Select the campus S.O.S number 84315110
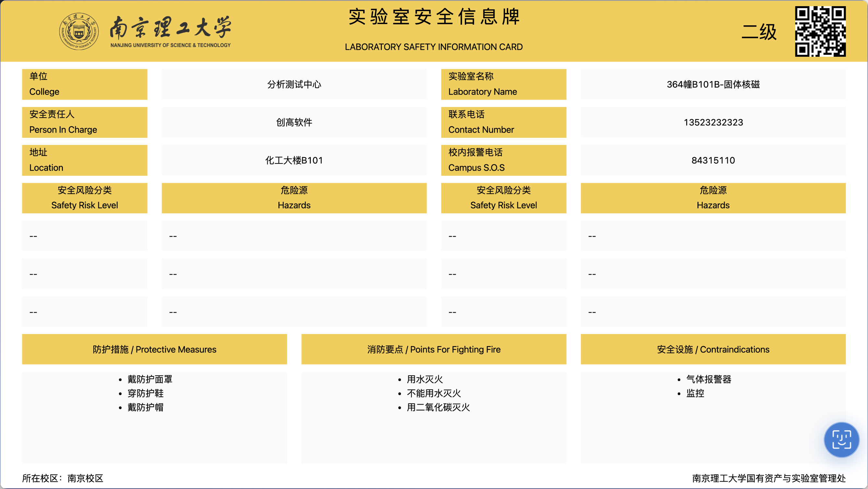Image resolution: width=868 pixels, height=489 pixels. click(x=713, y=161)
